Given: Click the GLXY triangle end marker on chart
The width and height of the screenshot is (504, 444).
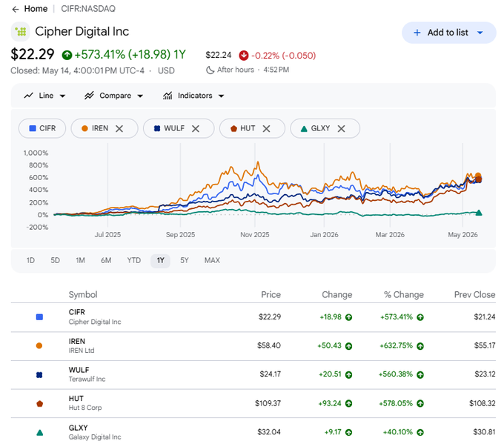Looking at the screenshot, I should [479, 213].
